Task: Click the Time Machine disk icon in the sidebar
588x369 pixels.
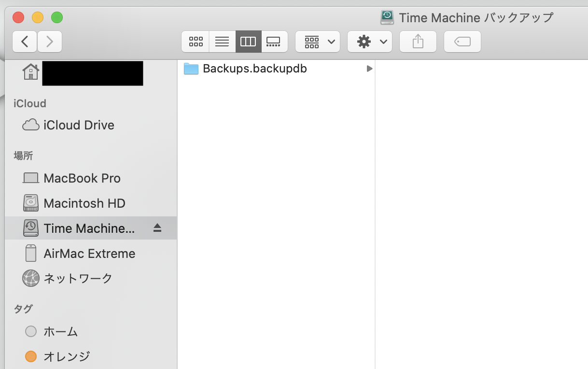Action: pos(31,228)
